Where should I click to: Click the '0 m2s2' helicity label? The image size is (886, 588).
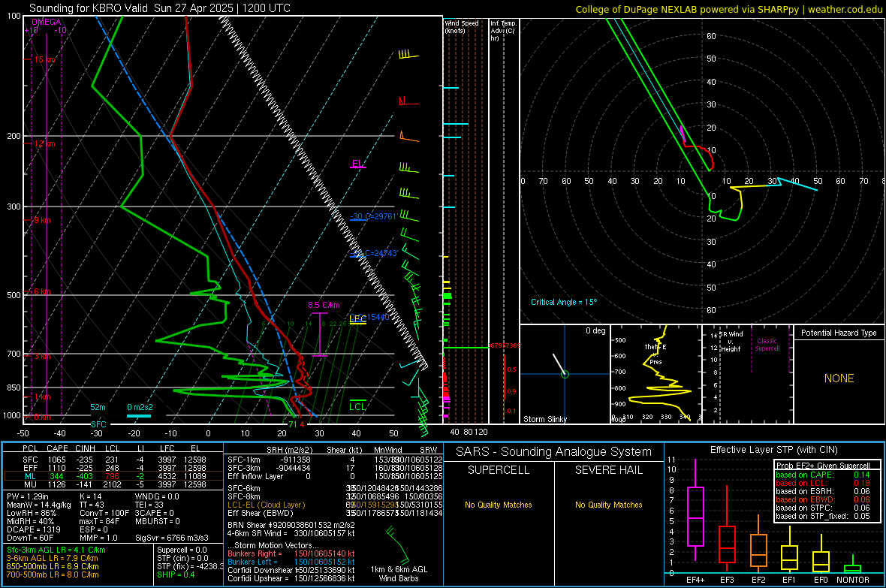point(140,407)
